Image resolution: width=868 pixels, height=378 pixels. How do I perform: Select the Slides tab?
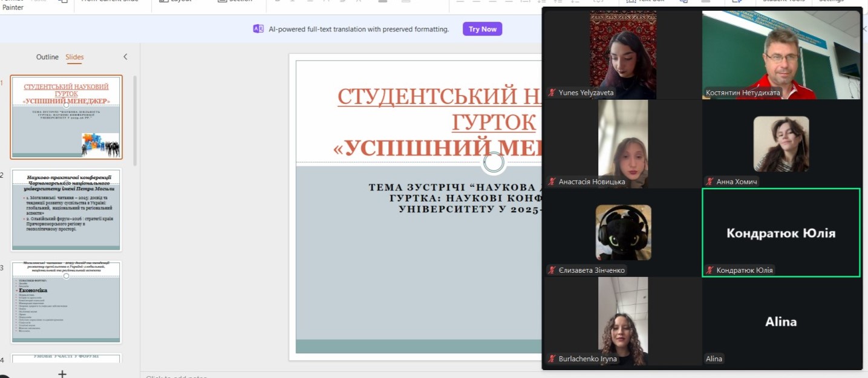(74, 57)
